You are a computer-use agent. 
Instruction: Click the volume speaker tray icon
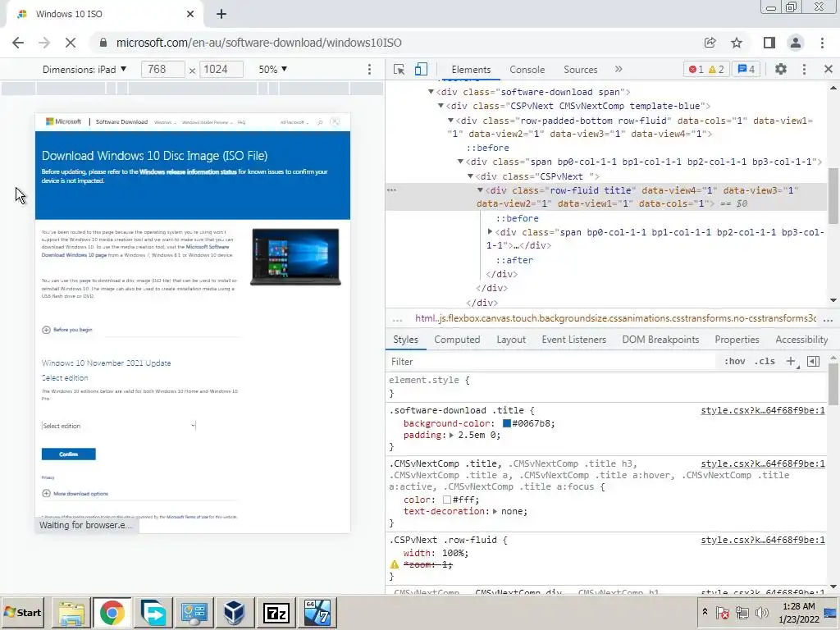[x=761, y=612]
